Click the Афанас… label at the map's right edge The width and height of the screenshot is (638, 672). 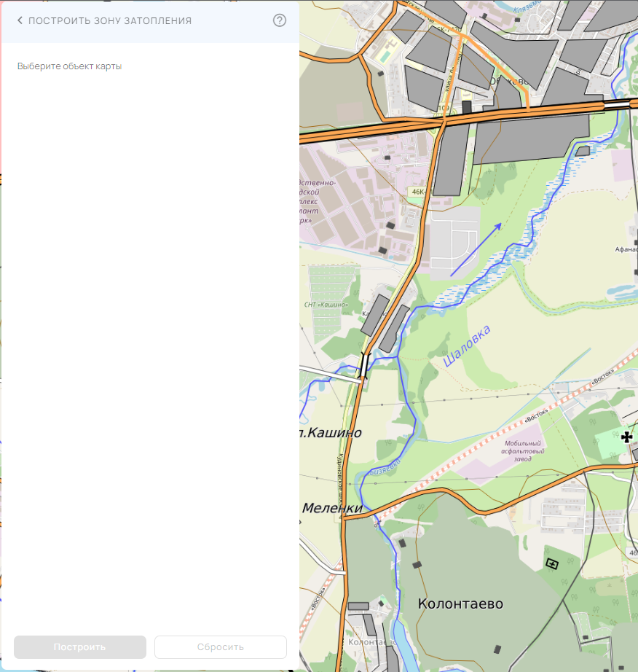pos(626,249)
